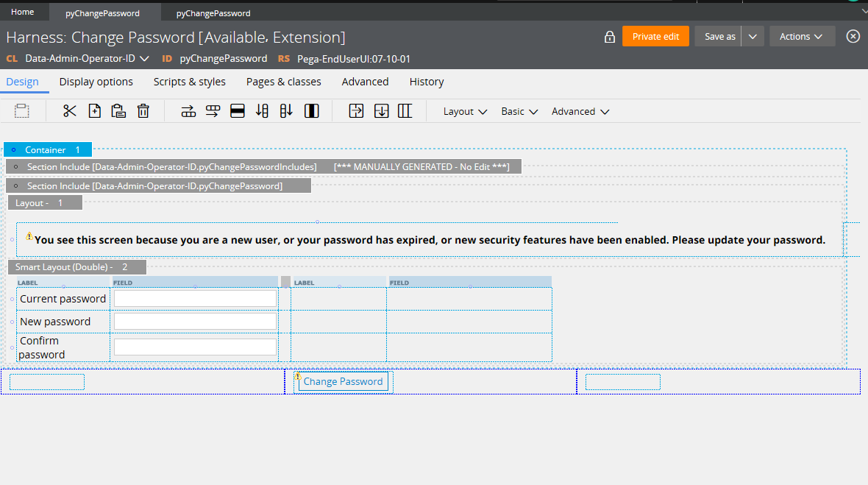The image size is (868, 485).
Task: Select the pyChangePasswordIncludes Section Include header
Action: tap(263, 166)
